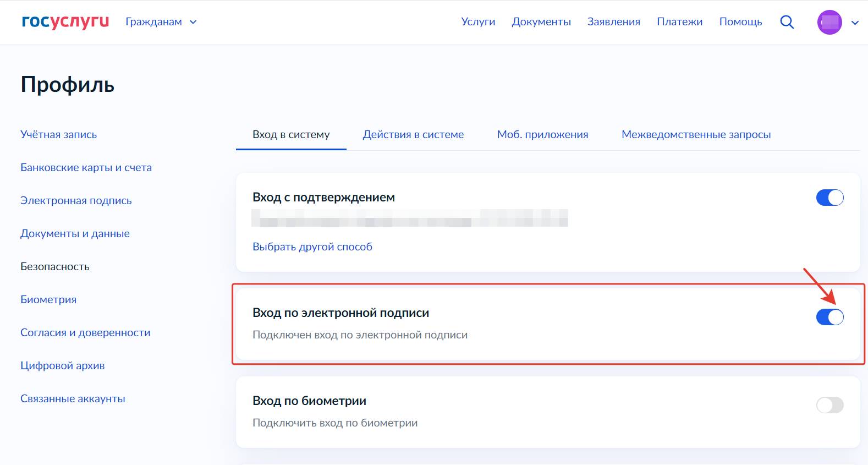Click the Вход по электронной подписи title
Screen dimensions: 868x465
(x=340, y=313)
